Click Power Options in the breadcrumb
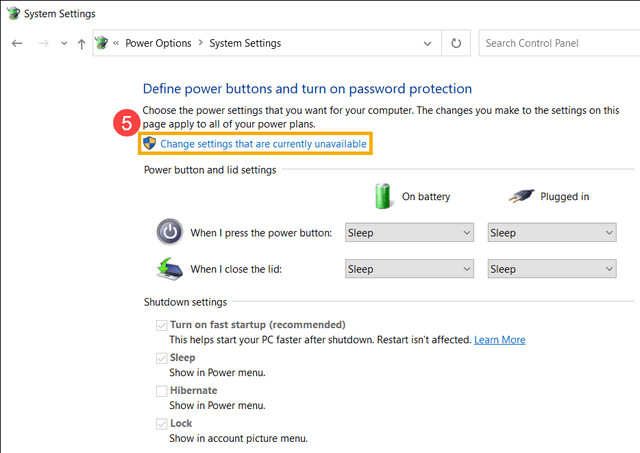The width and height of the screenshot is (640, 453). pyautogui.click(x=158, y=43)
